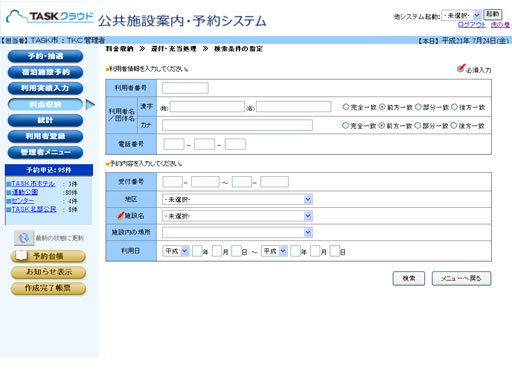This screenshot has width=512, height=384.
Task: Select 完全一致 radio in カナ row
Action: click(345, 125)
